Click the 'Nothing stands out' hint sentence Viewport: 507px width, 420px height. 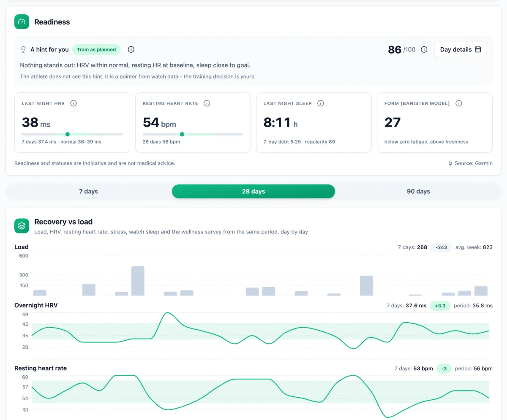[135, 65]
